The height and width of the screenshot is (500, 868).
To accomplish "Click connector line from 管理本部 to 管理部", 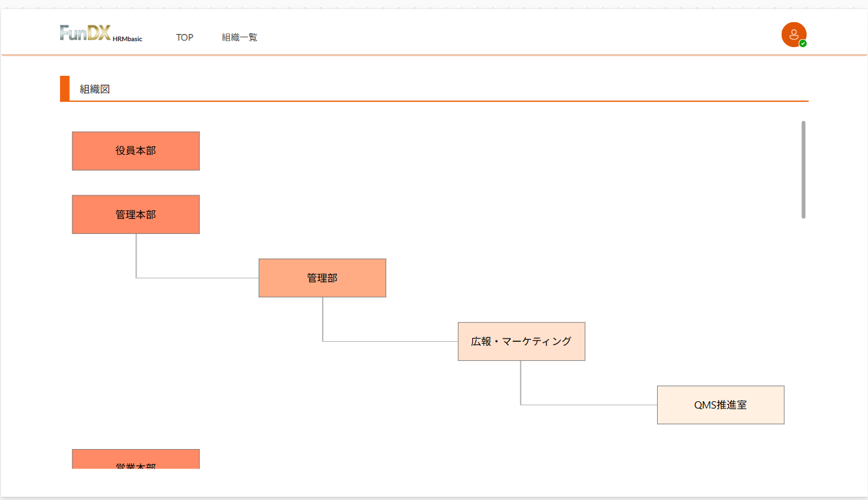I will 196,278.
